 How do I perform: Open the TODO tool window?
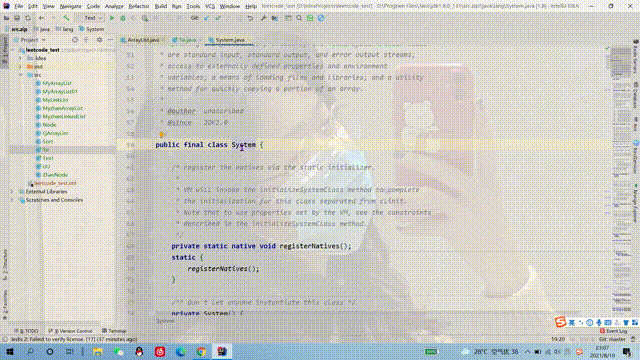point(27,331)
